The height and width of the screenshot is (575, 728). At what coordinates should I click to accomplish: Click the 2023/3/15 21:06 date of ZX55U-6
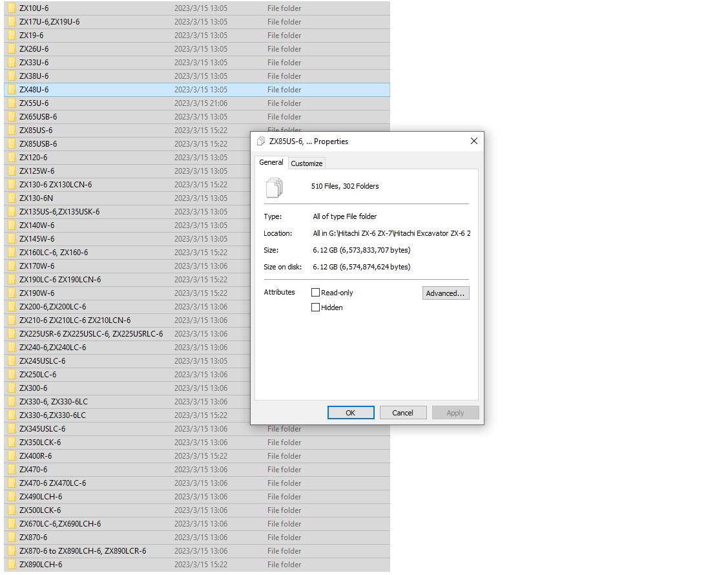pos(200,103)
